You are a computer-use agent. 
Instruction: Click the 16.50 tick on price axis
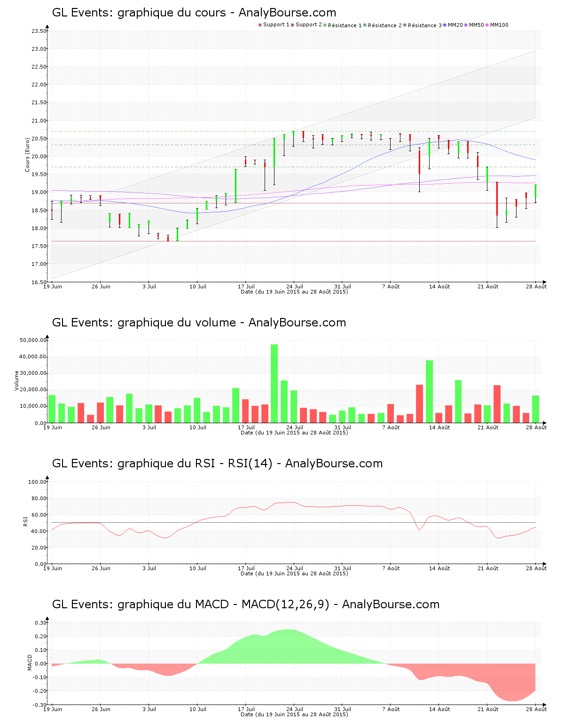39,282
